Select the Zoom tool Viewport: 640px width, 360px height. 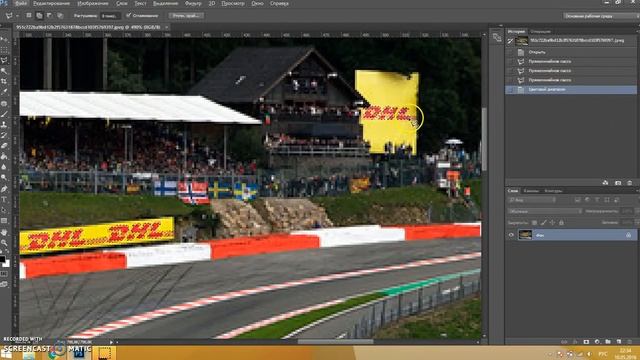(4, 243)
